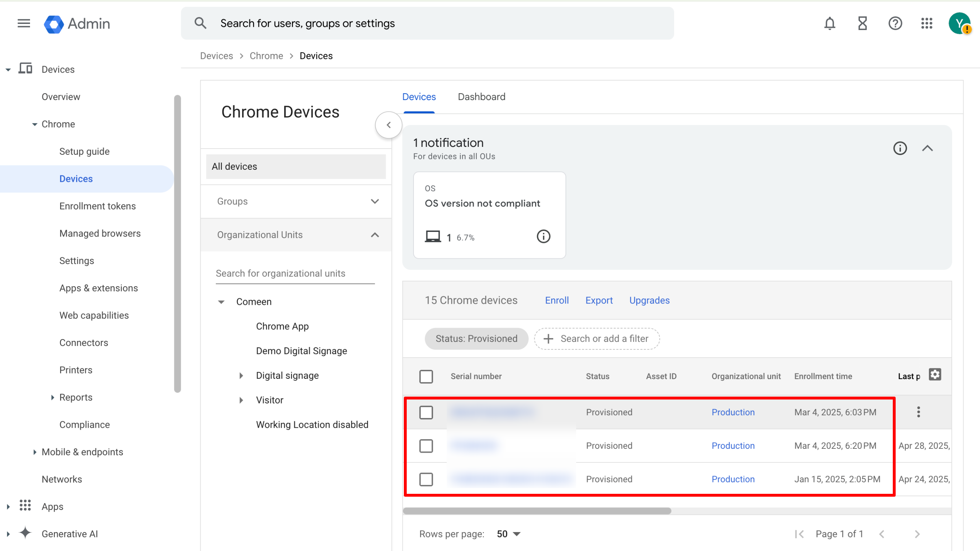This screenshot has height=551, width=980.
Task: Click the Devices section icon in sidebar
Action: tap(25, 69)
